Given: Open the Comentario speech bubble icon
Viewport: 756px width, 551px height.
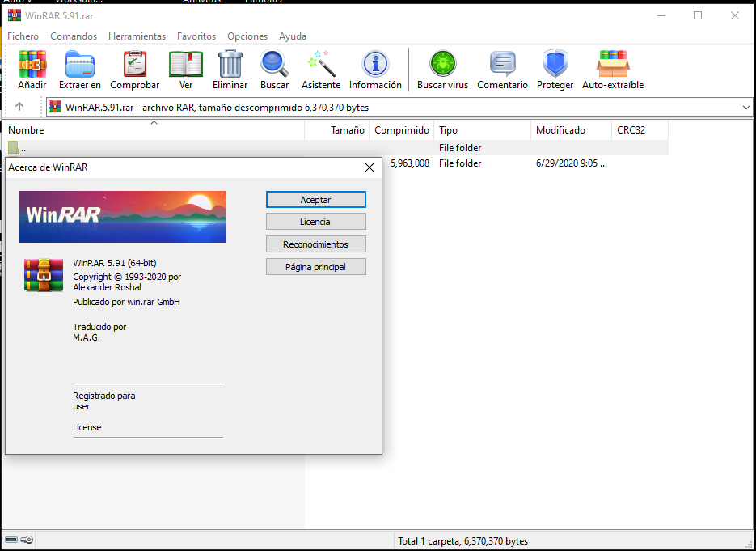Looking at the screenshot, I should click(502, 64).
